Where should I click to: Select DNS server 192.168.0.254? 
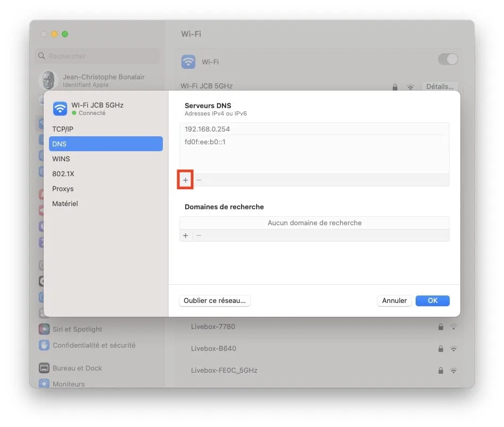click(315, 129)
